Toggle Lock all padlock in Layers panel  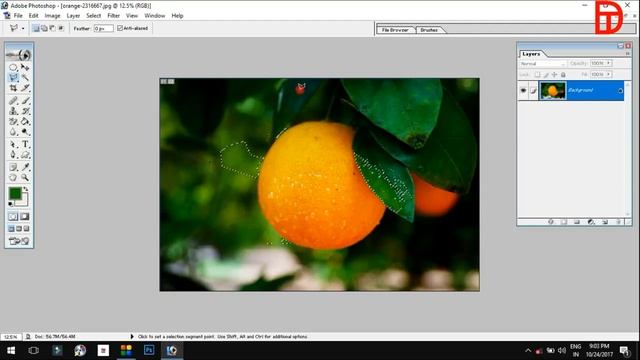point(563,75)
